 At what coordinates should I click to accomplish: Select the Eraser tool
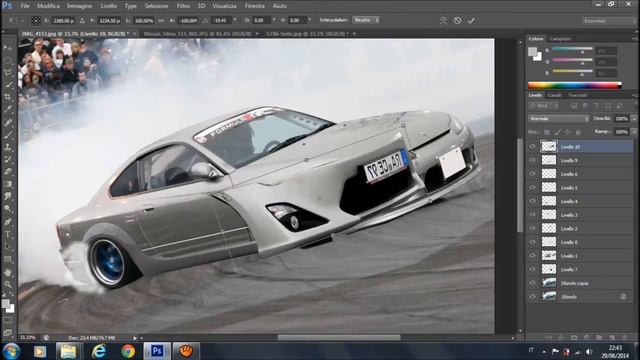(8, 172)
